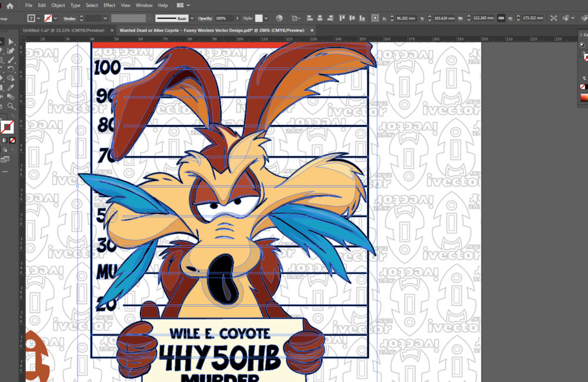Open the Arrange Documents layout switcher
Image resolution: width=588 pixels, height=382 pixels.
point(183,5)
